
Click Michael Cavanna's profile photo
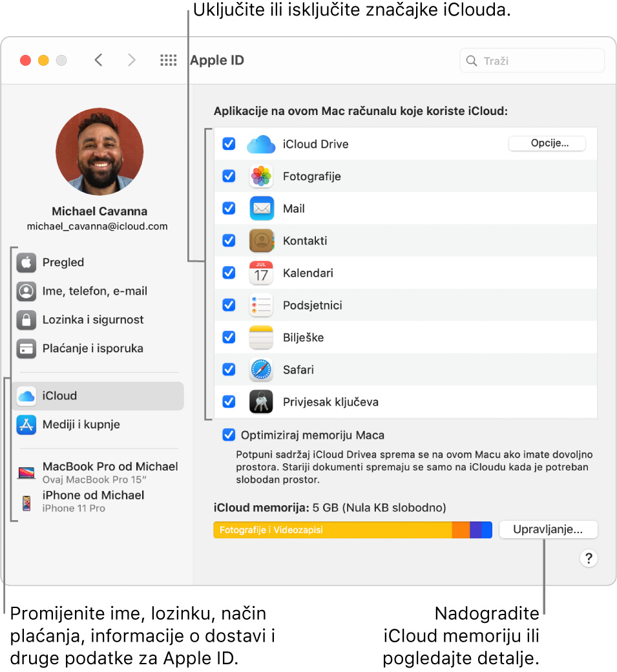(99, 152)
